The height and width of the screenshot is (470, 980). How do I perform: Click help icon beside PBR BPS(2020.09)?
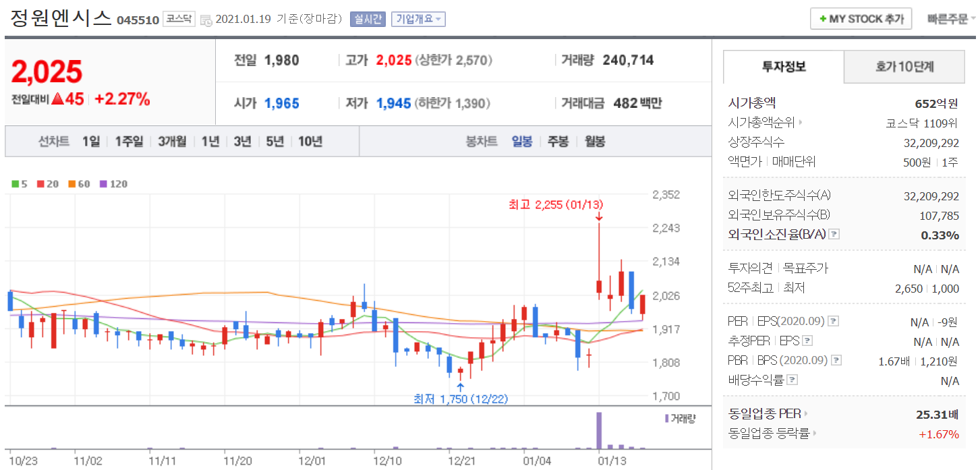(x=836, y=361)
